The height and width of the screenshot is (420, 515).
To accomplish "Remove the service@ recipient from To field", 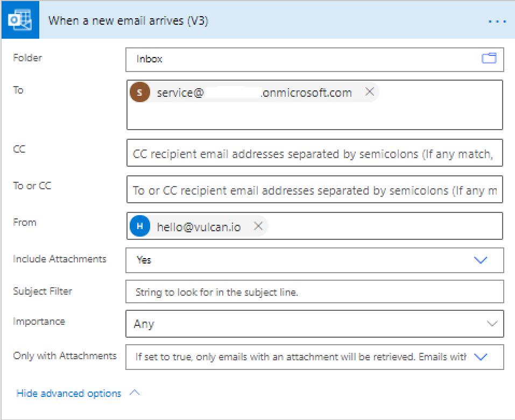I will pos(370,92).
